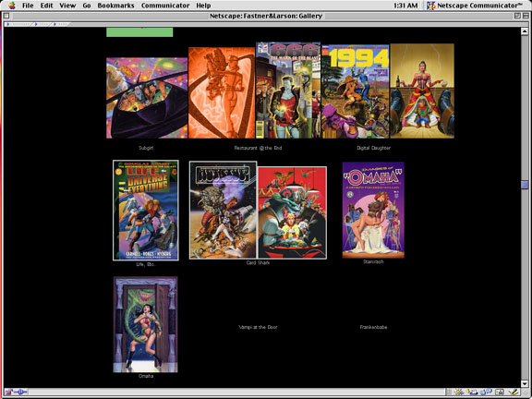The width and height of the screenshot is (532, 399).
Task: Open the Go menu
Action: coord(87,6)
